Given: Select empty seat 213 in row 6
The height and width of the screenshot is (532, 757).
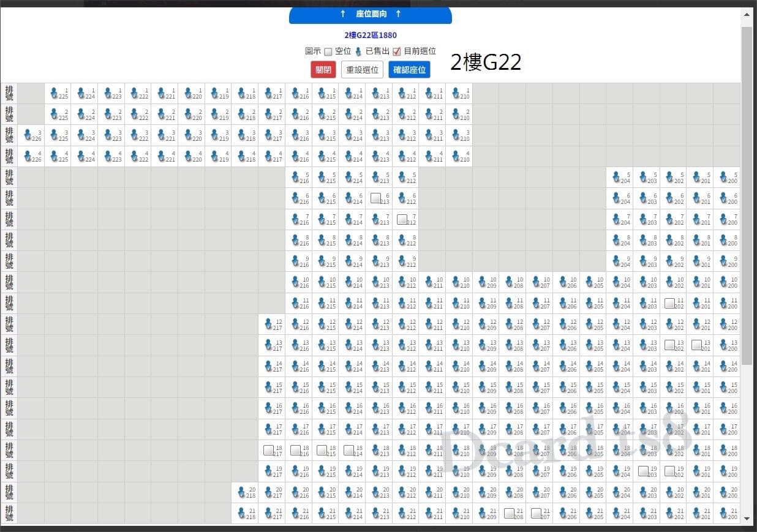Looking at the screenshot, I should [376, 198].
